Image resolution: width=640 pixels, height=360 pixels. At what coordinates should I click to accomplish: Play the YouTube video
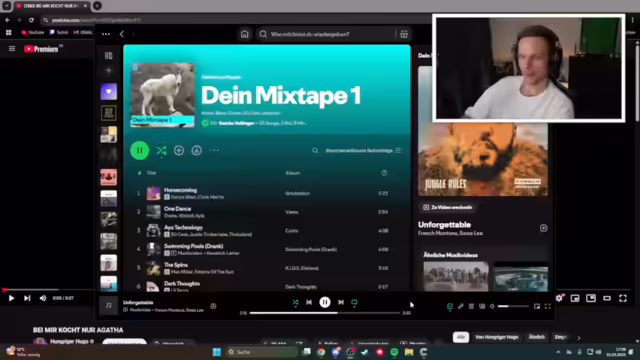point(11,298)
